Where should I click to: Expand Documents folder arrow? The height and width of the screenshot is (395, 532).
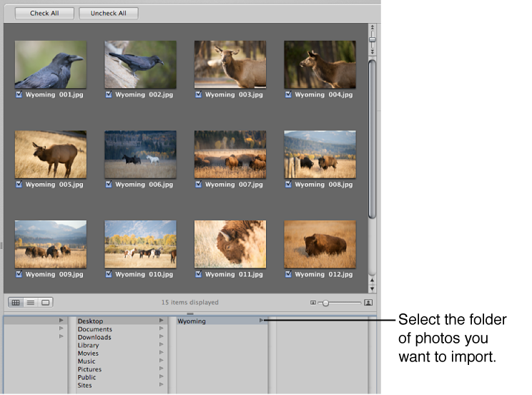coord(161,328)
